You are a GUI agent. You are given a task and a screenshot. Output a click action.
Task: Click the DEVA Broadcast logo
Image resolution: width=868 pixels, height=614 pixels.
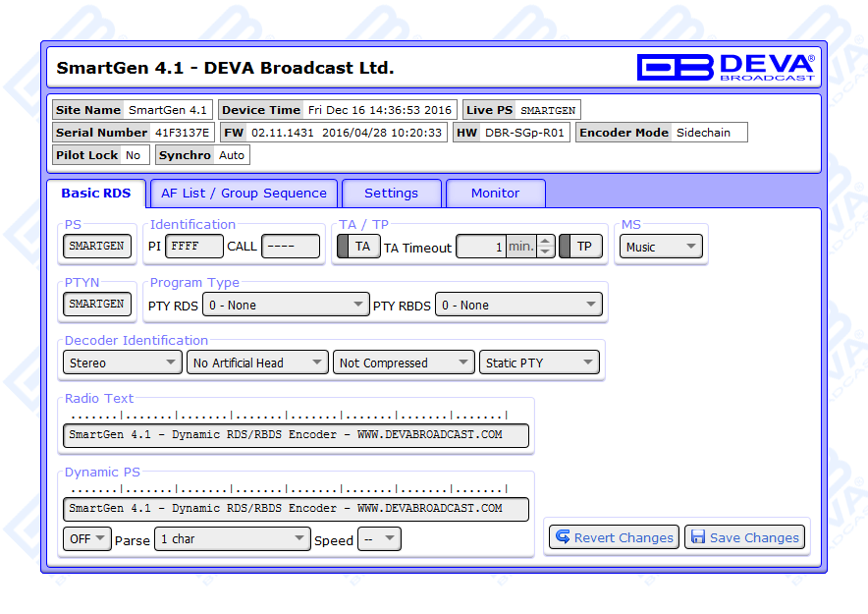click(x=726, y=67)
